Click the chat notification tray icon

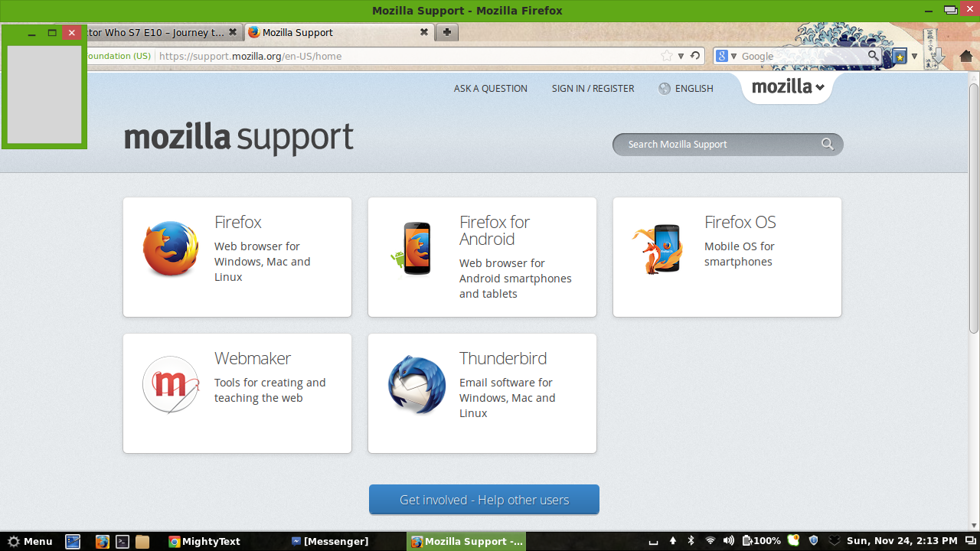[x=793, y=540]
